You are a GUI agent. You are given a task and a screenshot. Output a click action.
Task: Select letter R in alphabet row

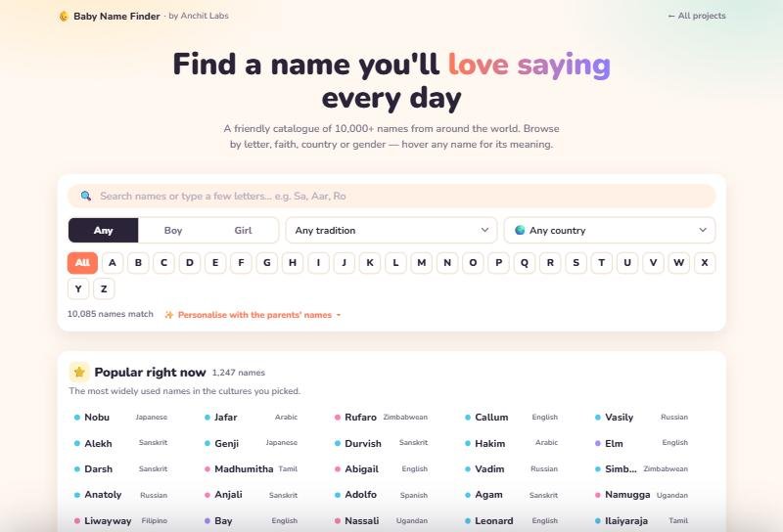pos(550,262)
